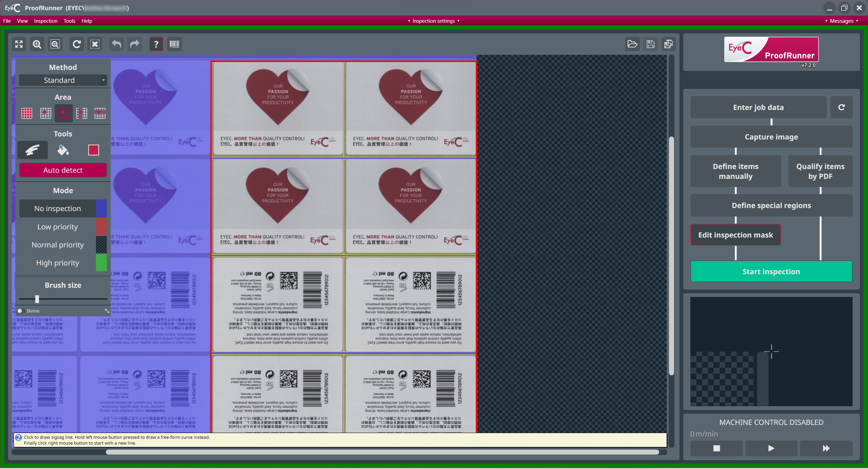Image resolution: width=868 pixels, height=469 pixels.
Task: Select the single-cell area icon
Action: pos(45,113)
